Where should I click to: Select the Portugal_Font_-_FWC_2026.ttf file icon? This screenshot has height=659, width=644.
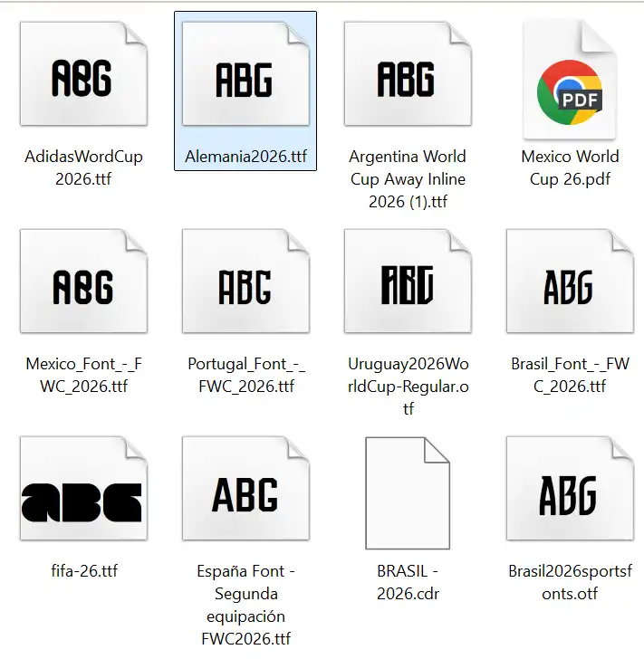(245, 282)
